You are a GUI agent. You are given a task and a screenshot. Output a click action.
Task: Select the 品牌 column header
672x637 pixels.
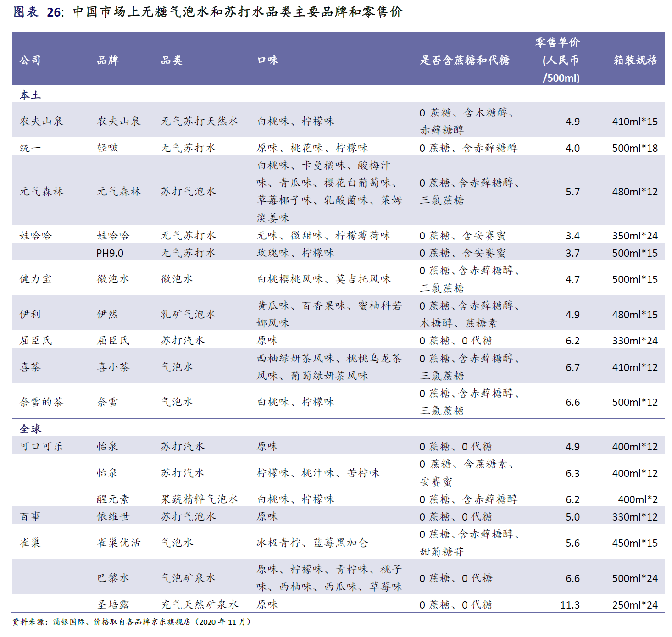(x=108, y=60)
